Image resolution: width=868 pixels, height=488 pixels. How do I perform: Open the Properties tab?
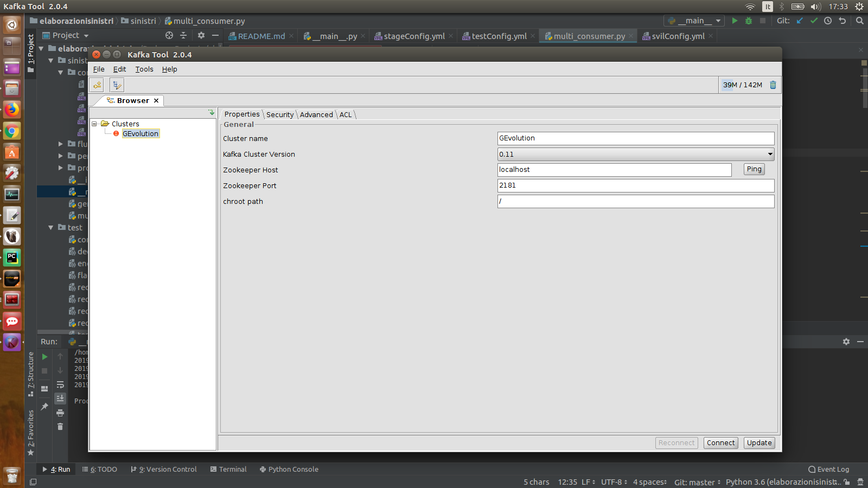coord(242,114)
